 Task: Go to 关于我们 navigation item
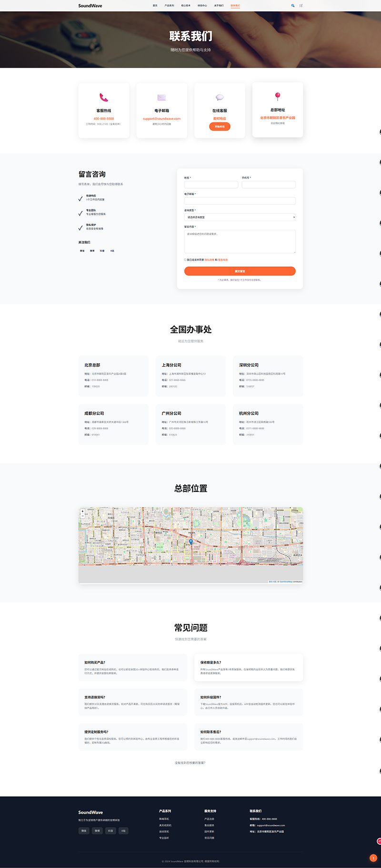pos(219,6)
